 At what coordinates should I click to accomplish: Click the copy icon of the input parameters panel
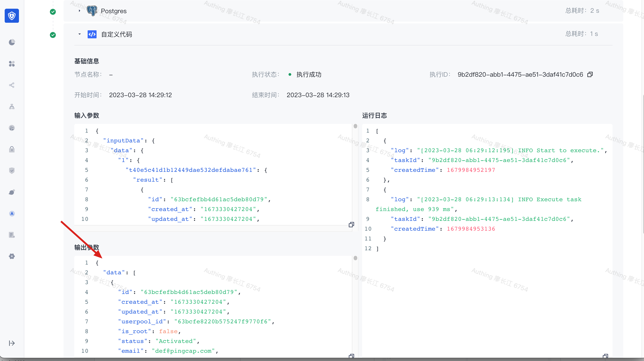coord(351,225)
